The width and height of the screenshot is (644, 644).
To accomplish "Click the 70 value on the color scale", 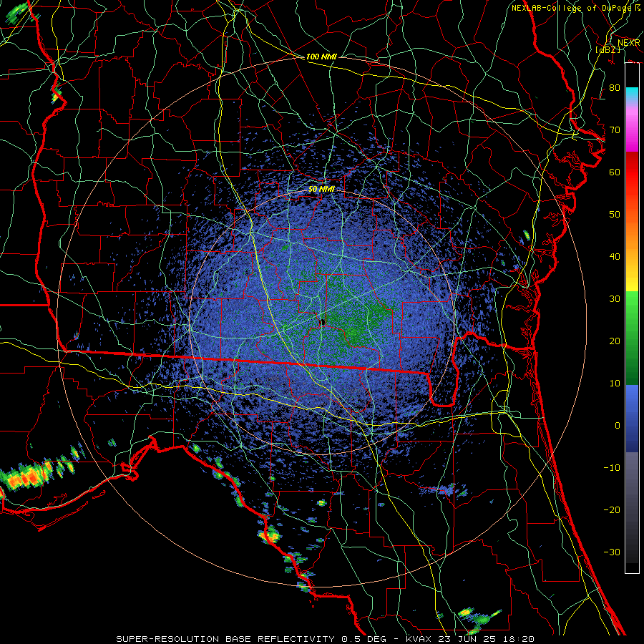I will (615, 130).
